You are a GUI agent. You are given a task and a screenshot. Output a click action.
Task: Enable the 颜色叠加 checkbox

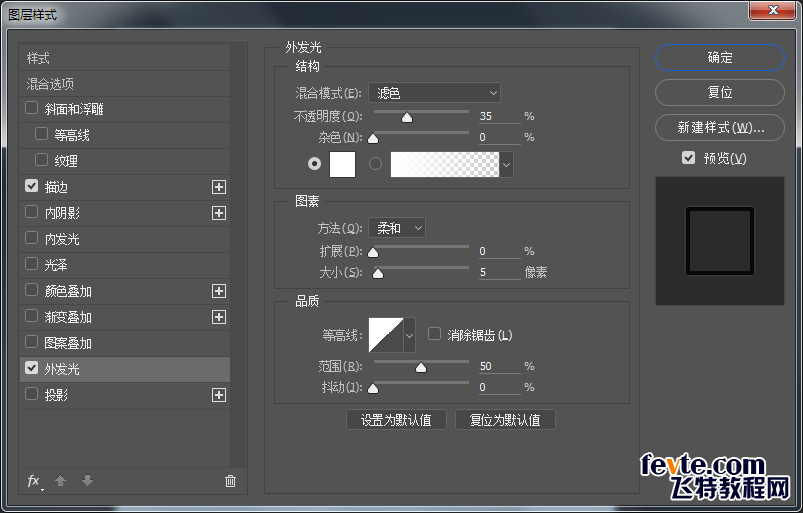coord(31,290)
